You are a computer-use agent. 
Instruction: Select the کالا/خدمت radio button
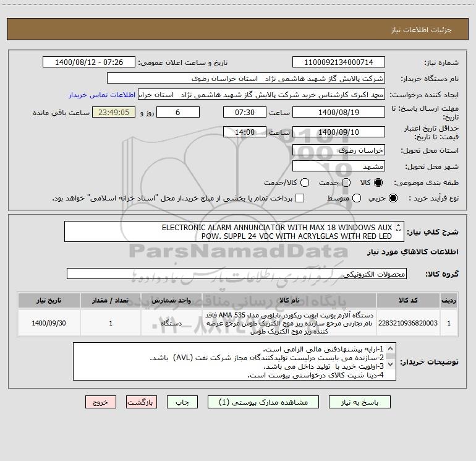point(305,183)
